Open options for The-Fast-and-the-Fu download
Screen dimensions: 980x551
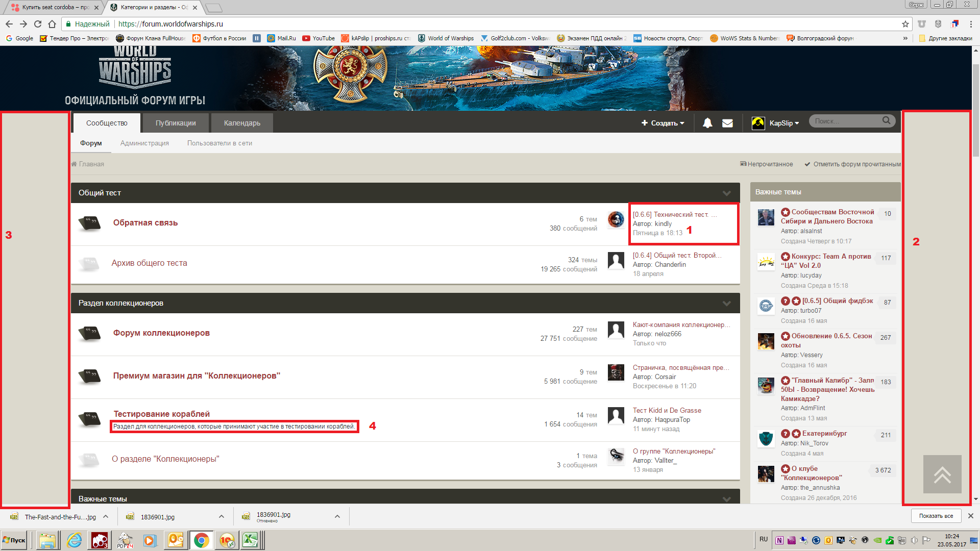coord(106,516)
